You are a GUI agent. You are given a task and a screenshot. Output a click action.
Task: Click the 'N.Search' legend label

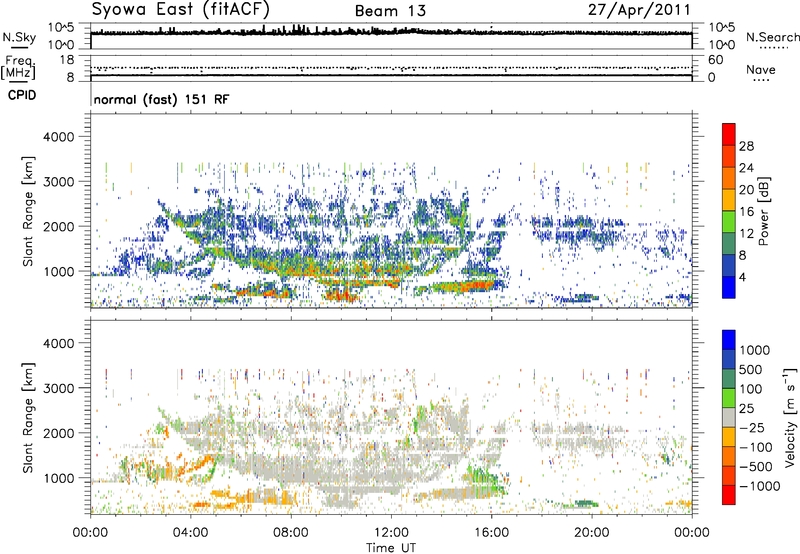click(773, 37)
